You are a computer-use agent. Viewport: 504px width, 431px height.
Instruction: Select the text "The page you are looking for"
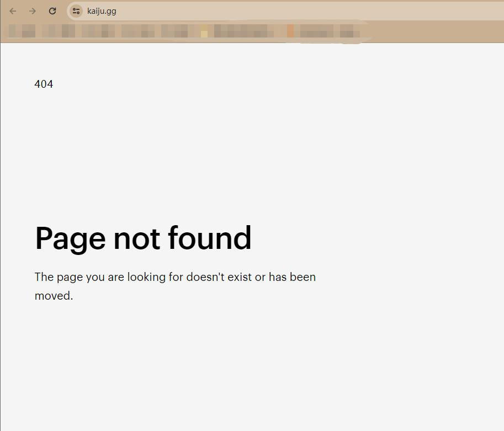109,277
